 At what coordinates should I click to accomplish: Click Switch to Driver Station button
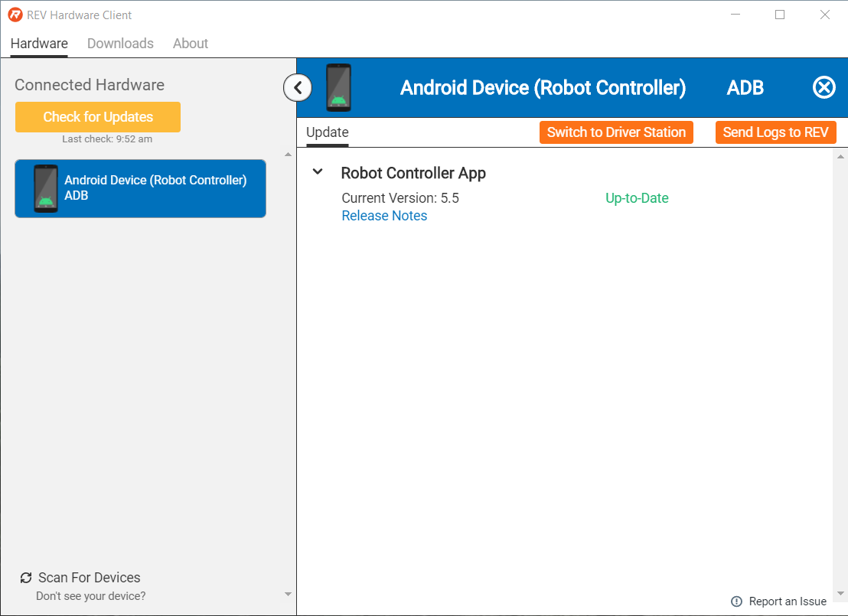tap(616, 132)
